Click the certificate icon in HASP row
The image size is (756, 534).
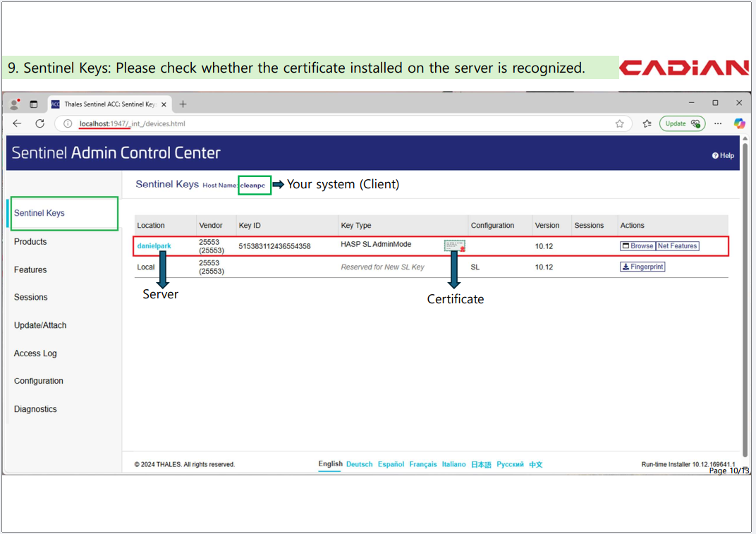coord(454,246)
